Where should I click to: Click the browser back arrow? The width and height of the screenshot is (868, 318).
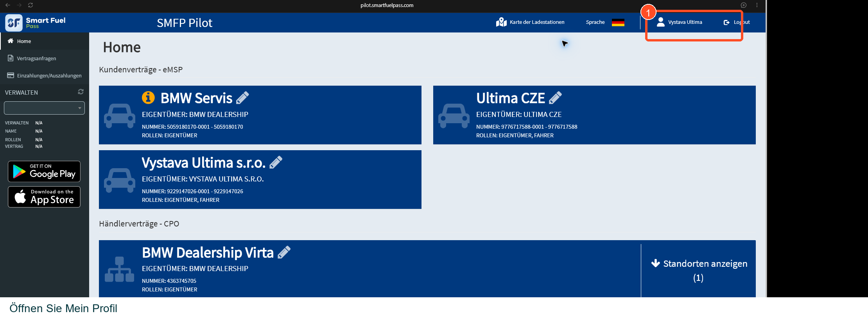8,5
